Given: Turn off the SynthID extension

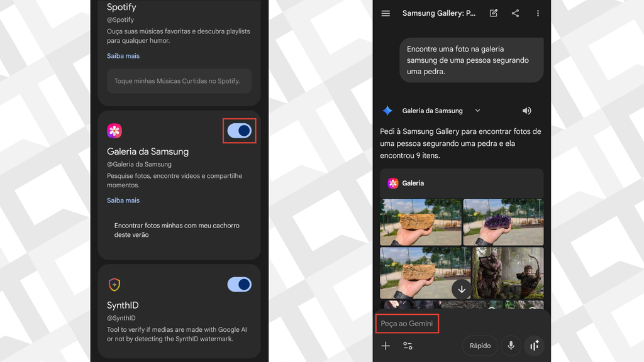Looking at the screenshot, I should tap(239, 284).
